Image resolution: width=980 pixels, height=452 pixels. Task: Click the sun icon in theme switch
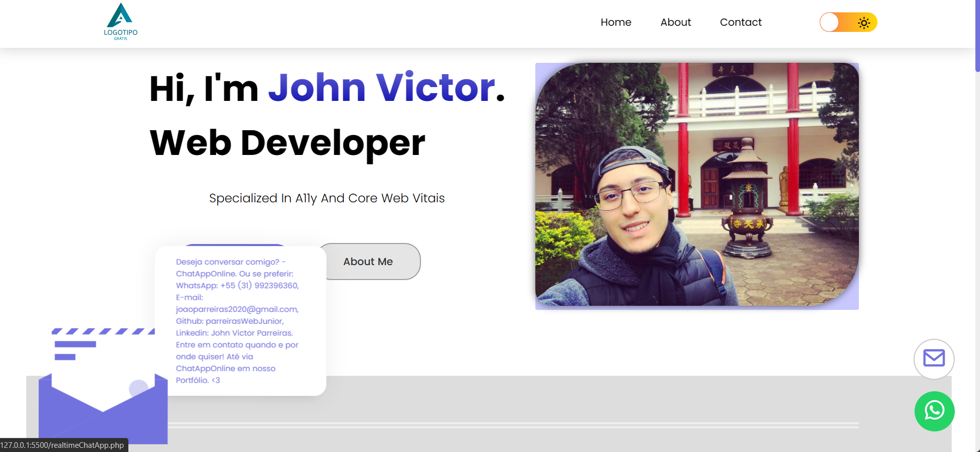[x=864, y=23]
